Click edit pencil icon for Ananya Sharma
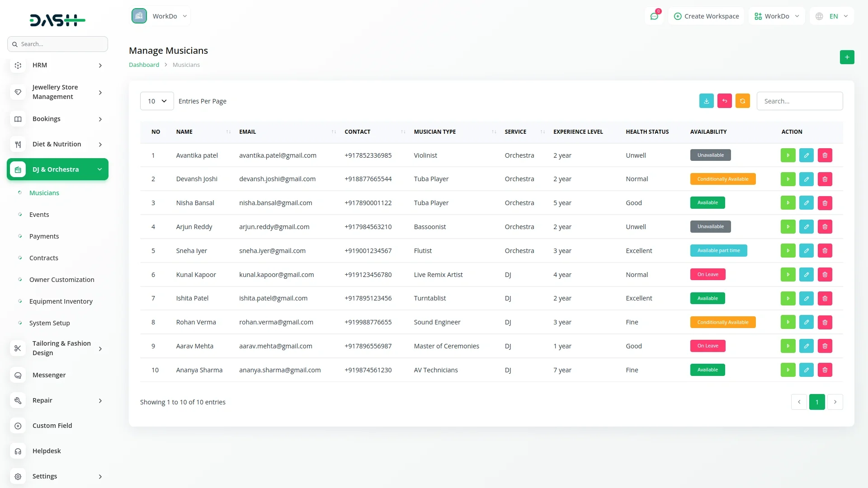This screenshot has width=868, height=488. point(806,370)
